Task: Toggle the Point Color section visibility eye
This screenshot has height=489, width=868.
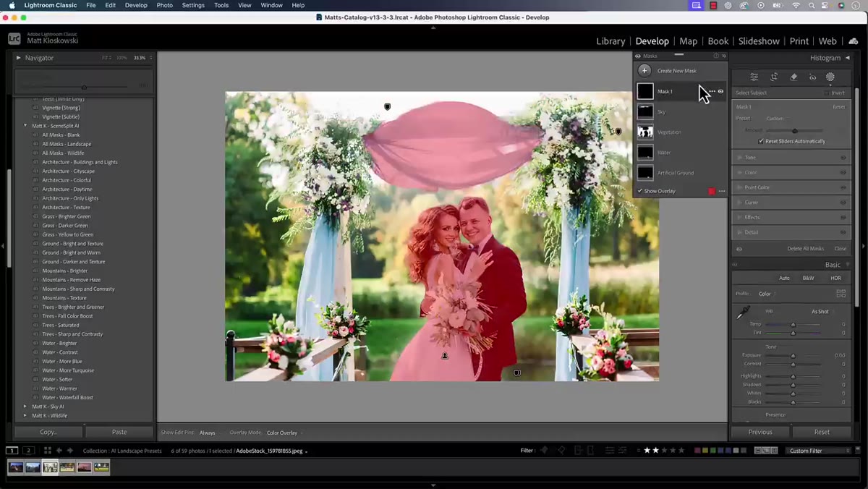Action: click(x=843, y=188)
